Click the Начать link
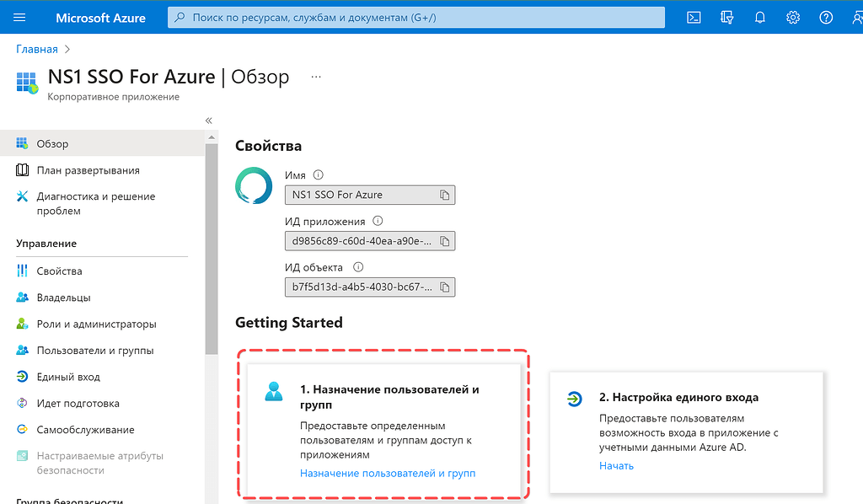The height and width of the screenshot is (504, 863). coord(616,465)
